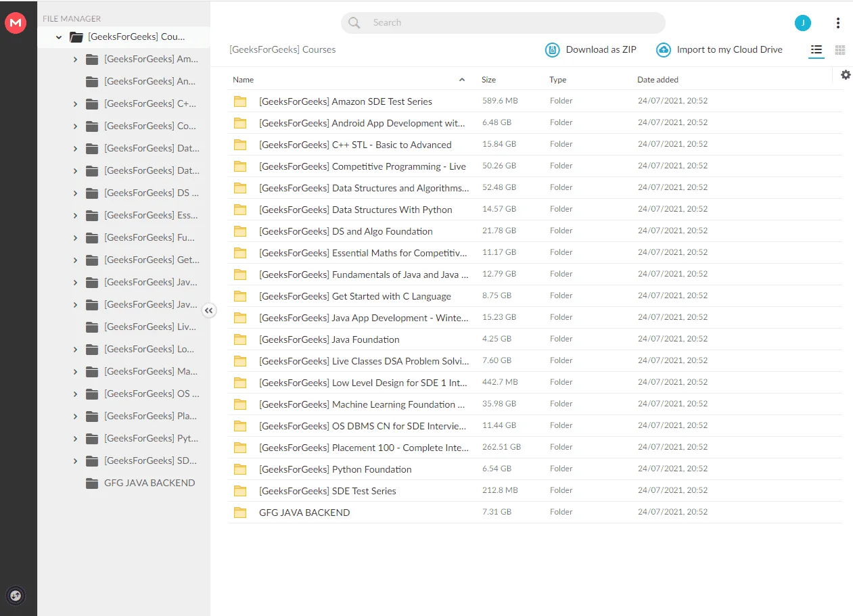Click folder icon of Java Foundation row
This screenshot has height=616, width=853.
(240, 339)
